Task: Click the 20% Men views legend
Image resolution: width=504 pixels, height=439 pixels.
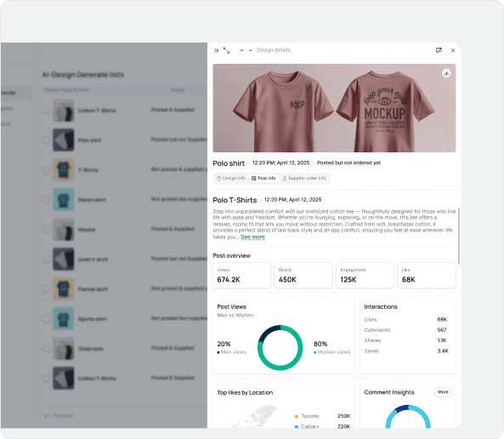Action: pos(232,348)
